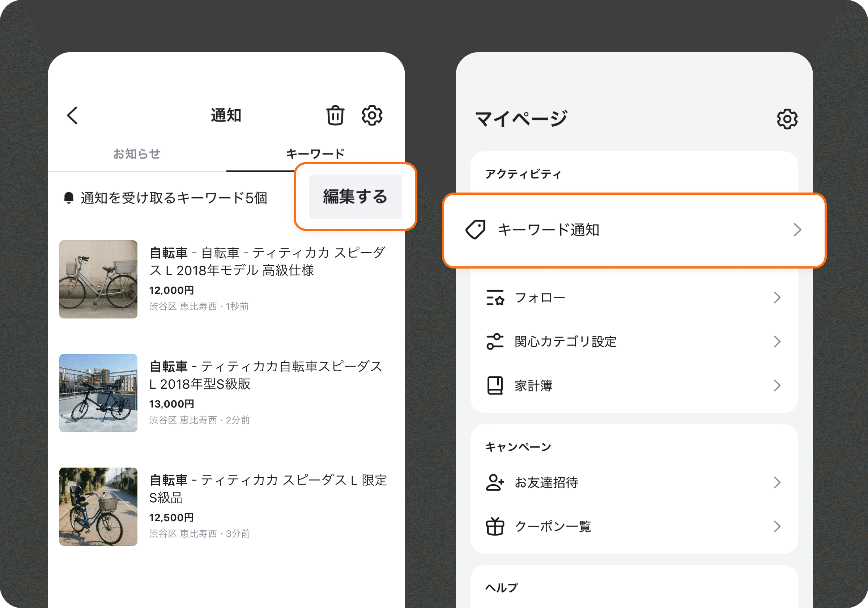Click 通知を受け取るキーワード5個 text
The image size is (868, 608).
[x=174, y=198]
